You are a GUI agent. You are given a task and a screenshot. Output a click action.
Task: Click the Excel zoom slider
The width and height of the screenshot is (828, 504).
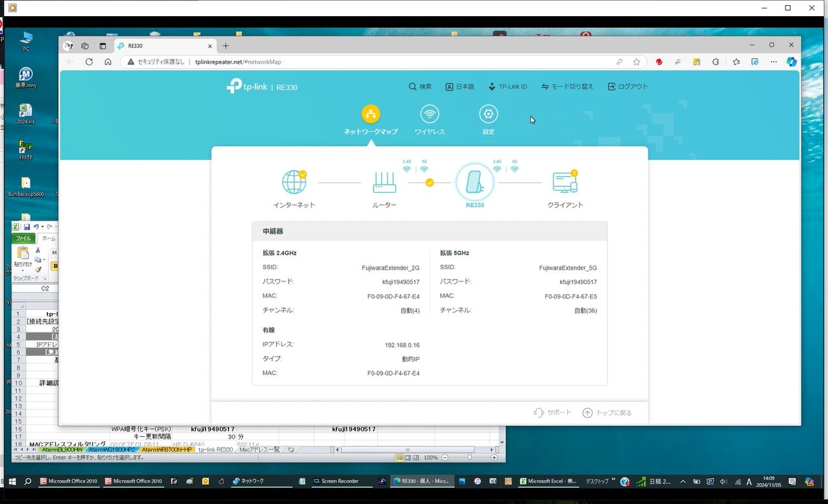pyautogui.click(x=470, y=457)
